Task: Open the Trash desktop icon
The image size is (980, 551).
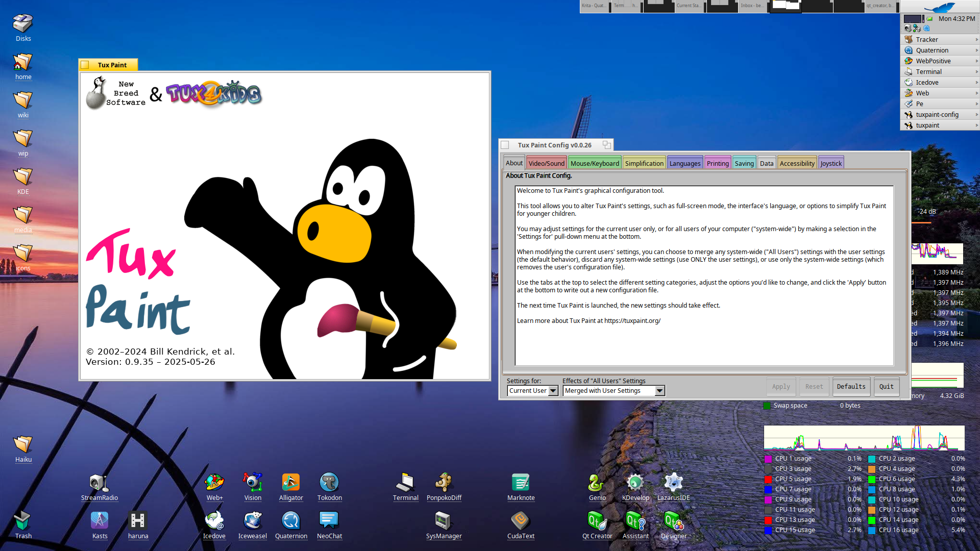Action: [23, 521]
